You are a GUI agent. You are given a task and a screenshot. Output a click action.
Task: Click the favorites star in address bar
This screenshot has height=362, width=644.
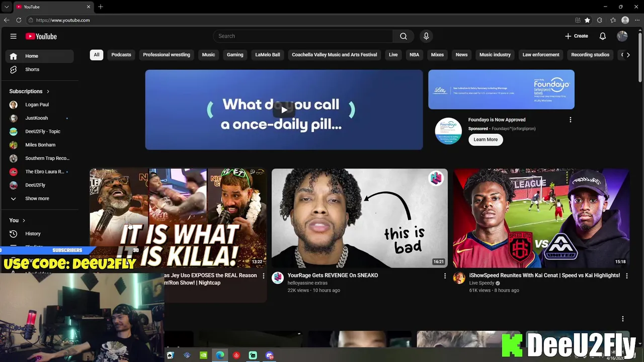coord(587,20)
